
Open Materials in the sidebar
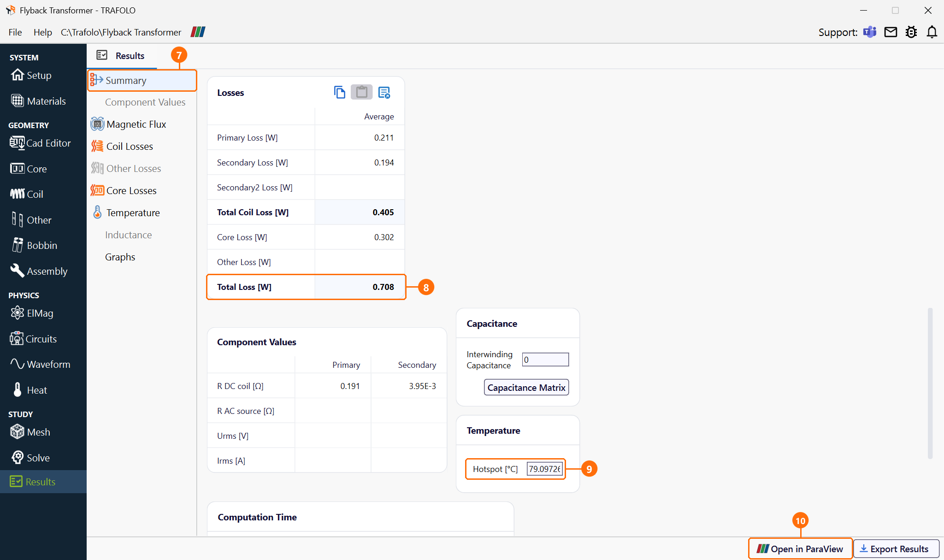(x=39, y=101)
